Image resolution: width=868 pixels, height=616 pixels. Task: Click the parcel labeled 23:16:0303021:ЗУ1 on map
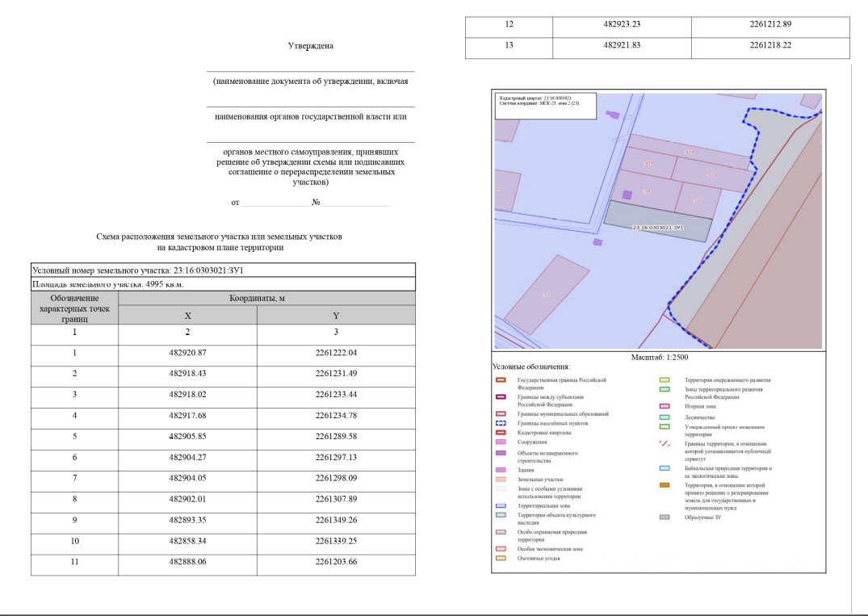coord(658,228)
